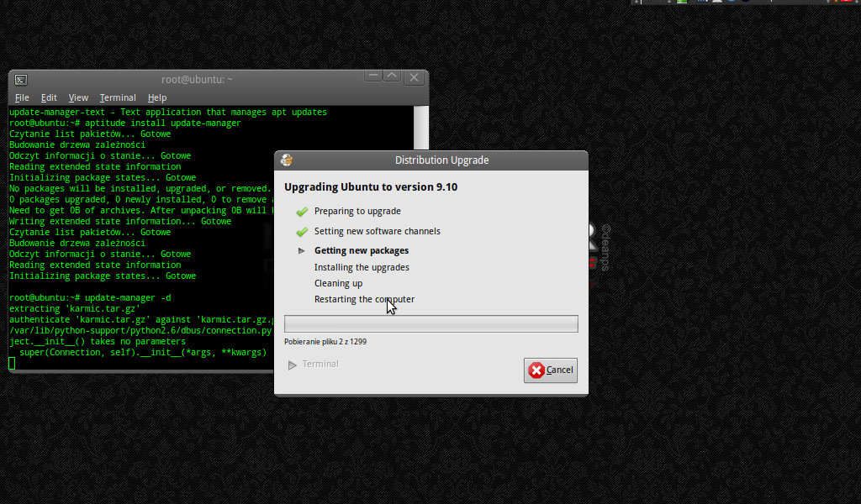Click the Cancel button in Distribution Upgrade

tap(551, 370)
